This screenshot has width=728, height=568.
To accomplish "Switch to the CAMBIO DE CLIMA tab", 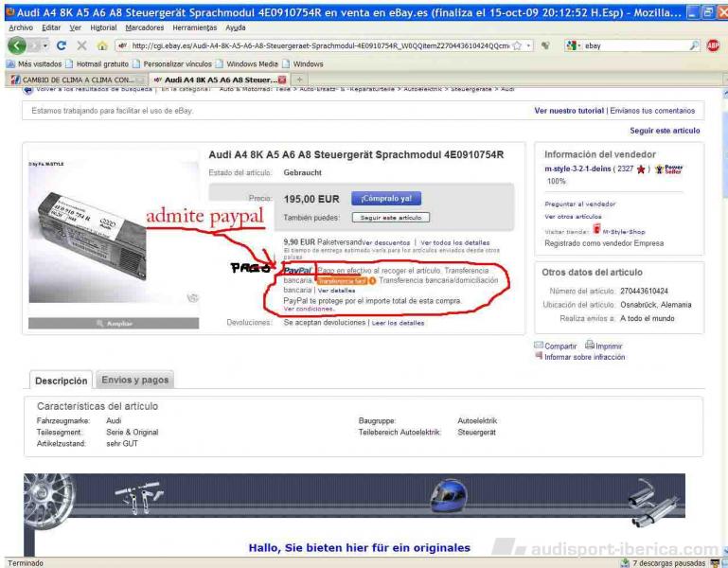I will 77,80.
